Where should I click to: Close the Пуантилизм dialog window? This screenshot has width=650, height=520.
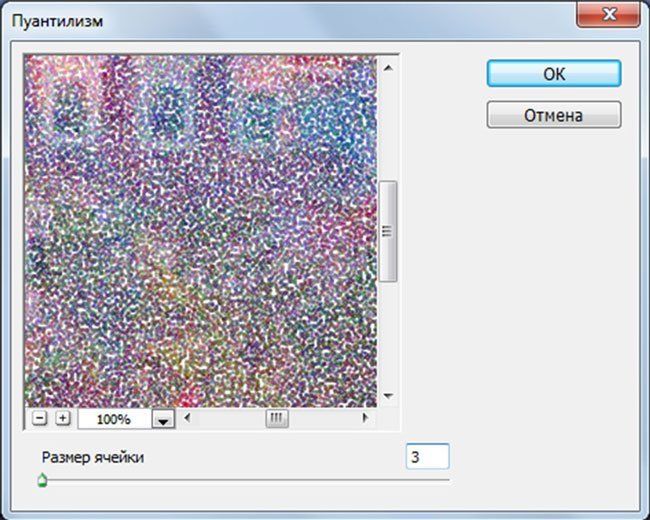608,15
